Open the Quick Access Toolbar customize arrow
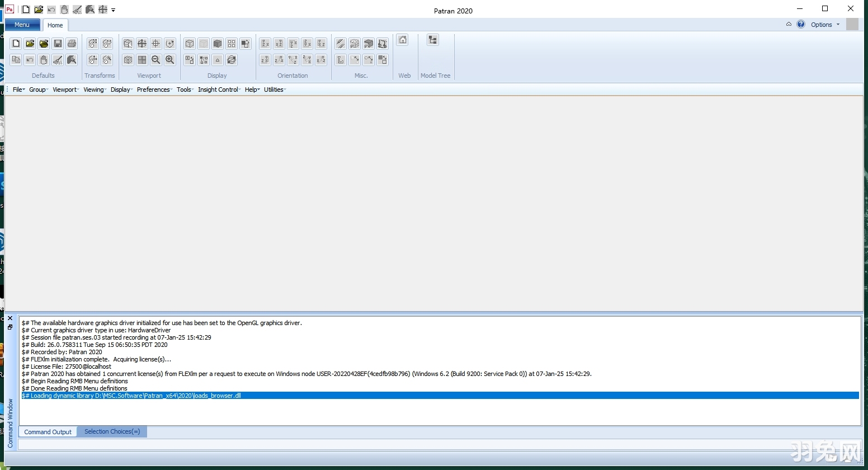Image resolution: width=868 pixels, height=470 pixels. tap(114, 10)
